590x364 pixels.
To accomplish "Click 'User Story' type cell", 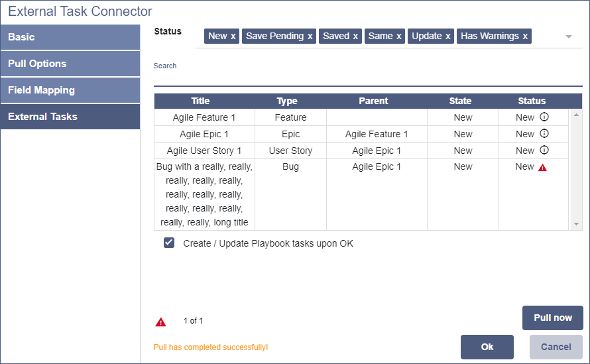I will pyautogui.click(x=290, y=151).
